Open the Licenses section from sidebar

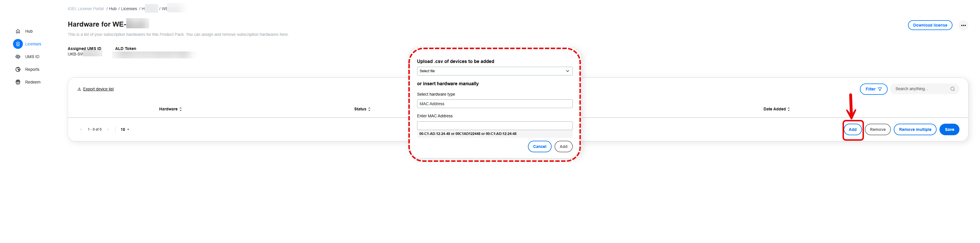[x=17, y=44]
